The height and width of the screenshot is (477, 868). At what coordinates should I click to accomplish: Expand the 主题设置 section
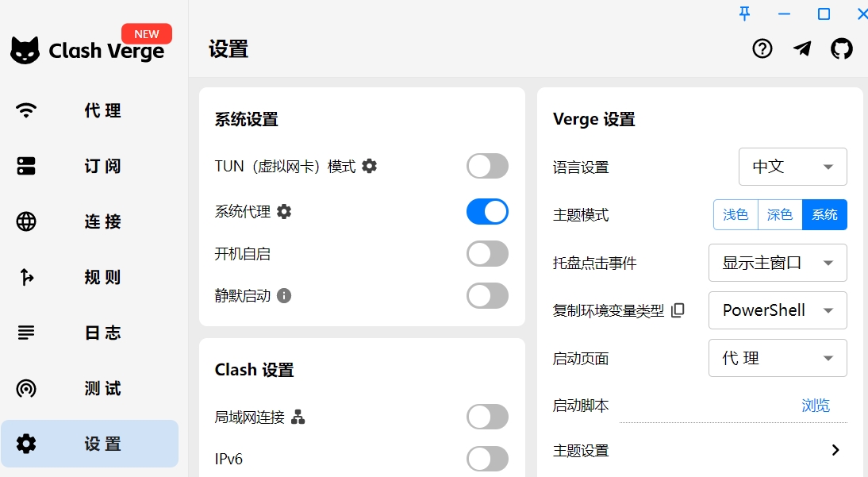click(835, 449)
